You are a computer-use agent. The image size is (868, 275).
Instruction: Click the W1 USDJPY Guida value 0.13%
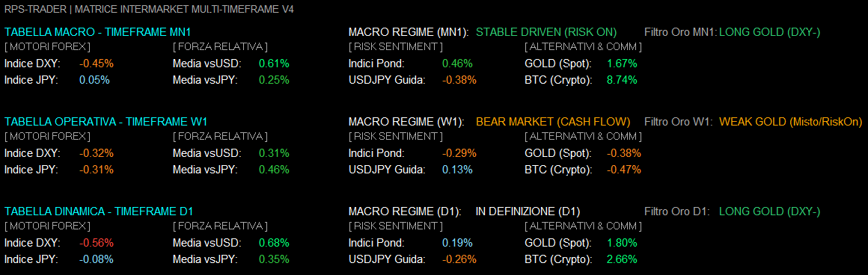[457, 170]
